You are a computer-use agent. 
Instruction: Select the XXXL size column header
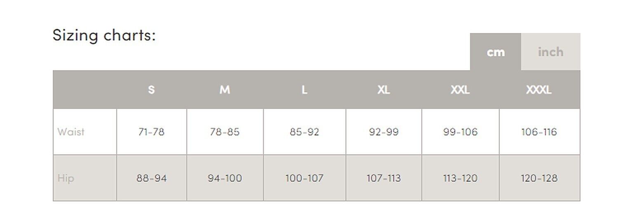539,90
